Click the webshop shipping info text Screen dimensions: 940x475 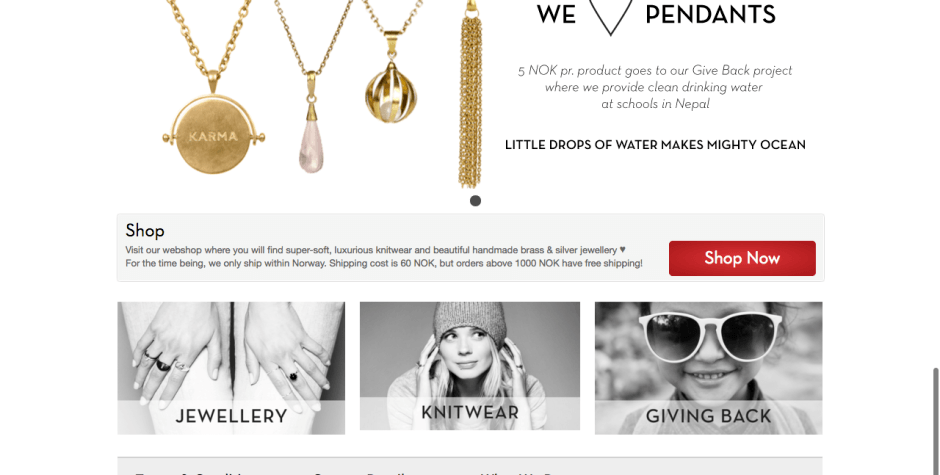384,257
